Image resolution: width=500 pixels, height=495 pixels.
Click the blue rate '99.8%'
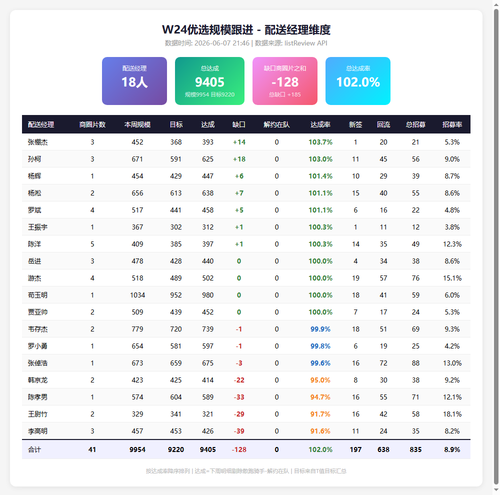[x=320, y=346]
